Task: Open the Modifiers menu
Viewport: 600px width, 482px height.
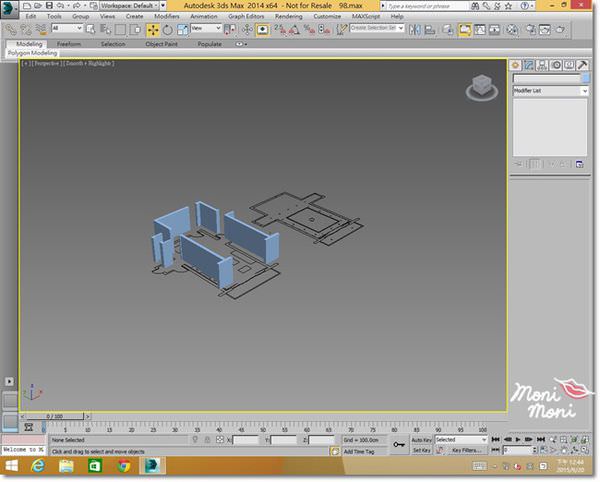Action: (167, 17)
